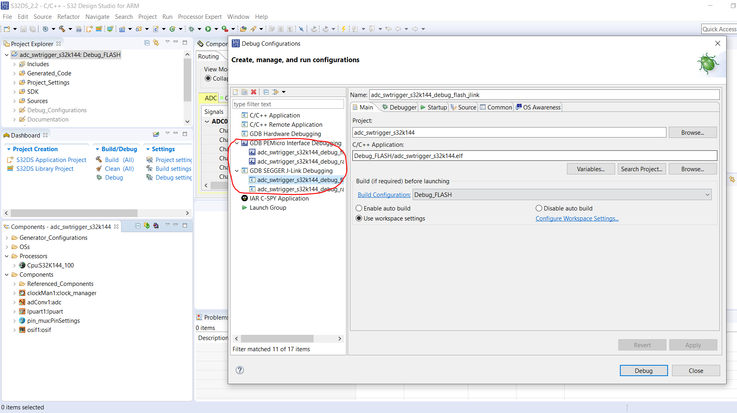
Task: Switch to Common tab
Action: pos(496,107)
